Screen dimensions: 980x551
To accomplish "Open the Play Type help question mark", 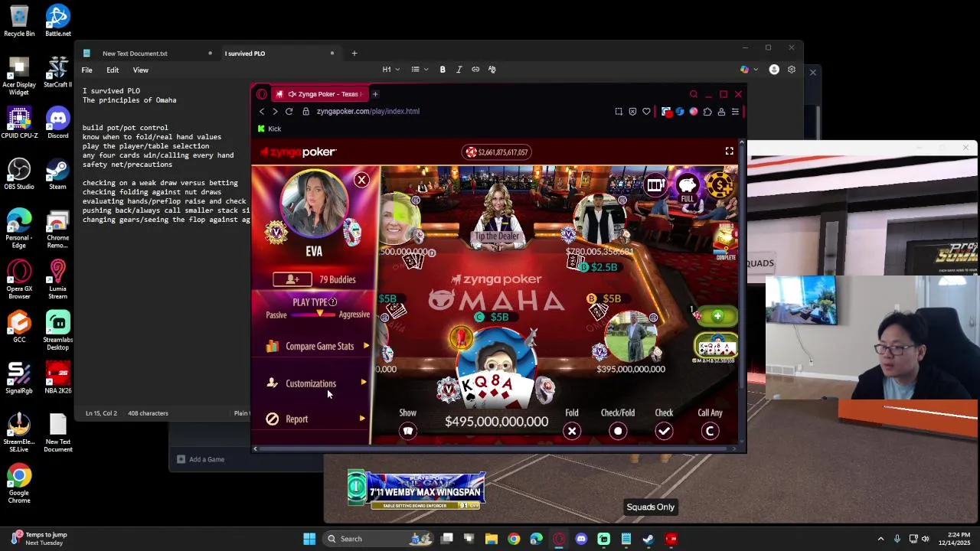I will tap(332, 302).
